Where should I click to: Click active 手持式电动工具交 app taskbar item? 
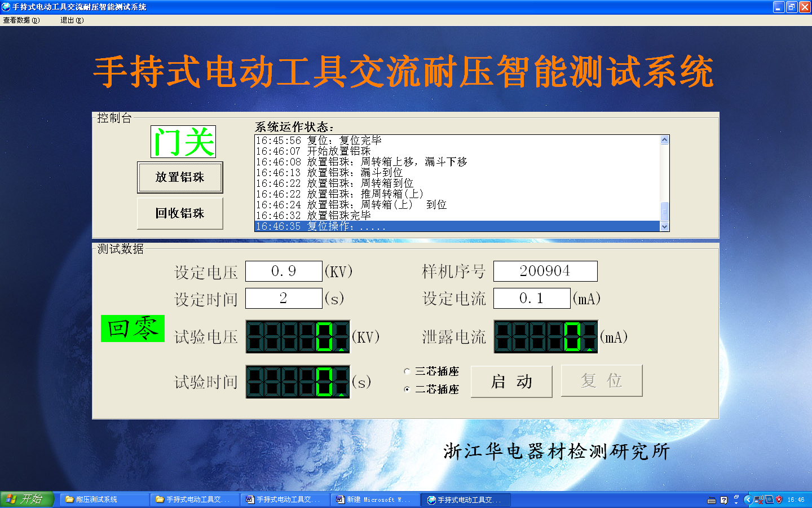pyautogui.click(x=466, y=500)
